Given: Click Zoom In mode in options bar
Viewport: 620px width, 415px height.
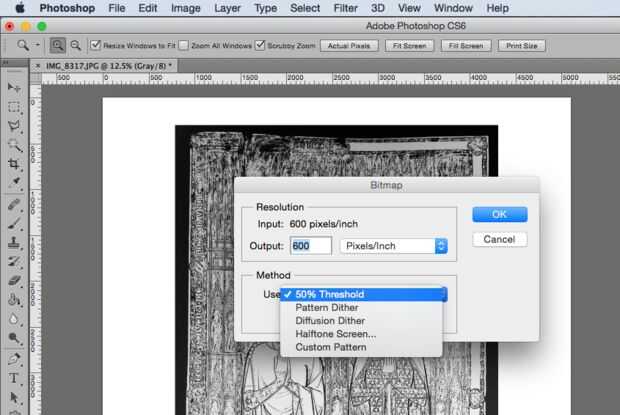Looking at the screenshot, I should [57, 45].
